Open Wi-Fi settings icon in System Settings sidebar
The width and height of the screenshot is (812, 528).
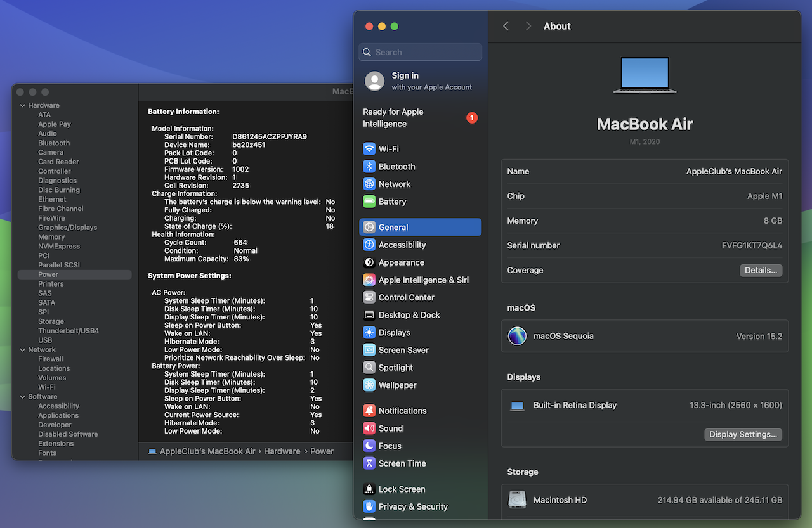tap(369, 149)
